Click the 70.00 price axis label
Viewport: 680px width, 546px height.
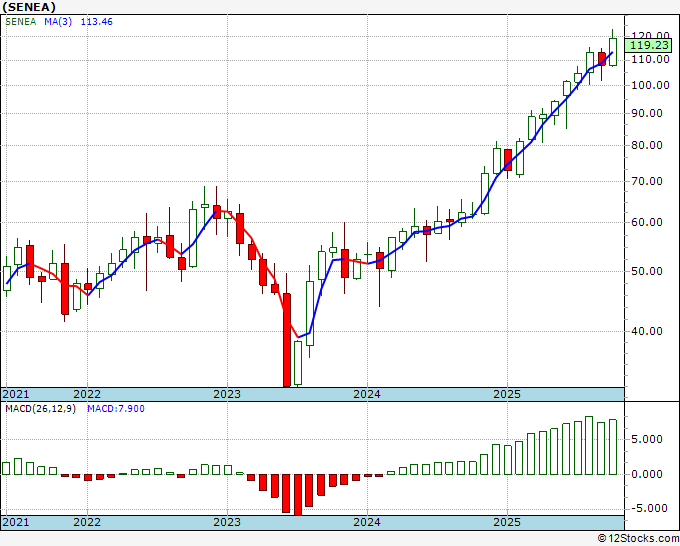(x=646, y=181)
